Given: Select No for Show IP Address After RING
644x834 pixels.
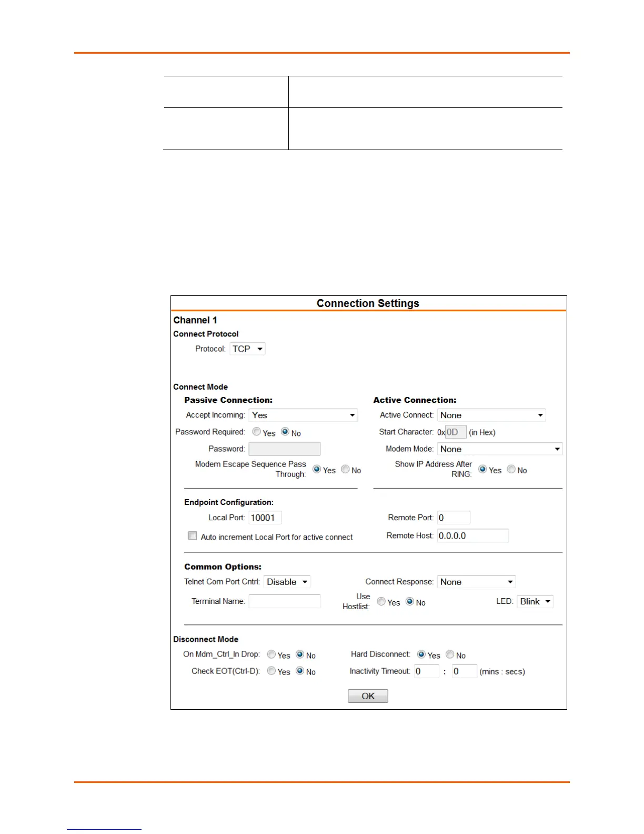Looking at the screenshot, I should (511, 469).
